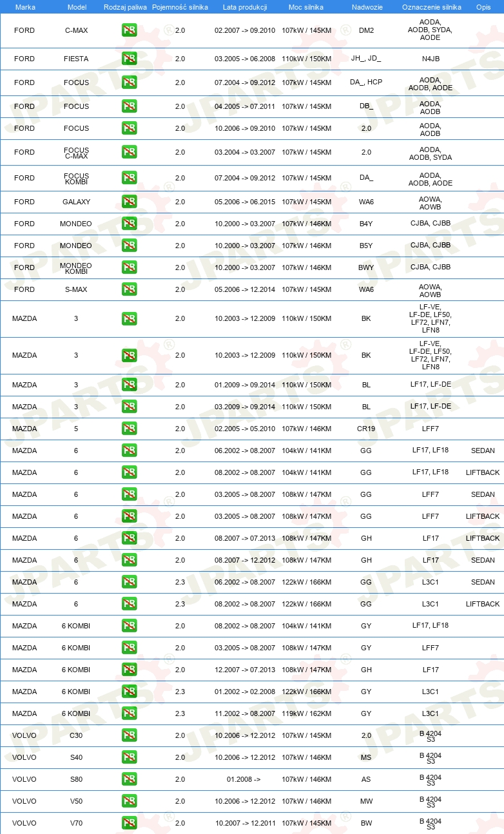Select the DM2 body code cell
Viewport: 504px width, 834px height.
[366, 30]
